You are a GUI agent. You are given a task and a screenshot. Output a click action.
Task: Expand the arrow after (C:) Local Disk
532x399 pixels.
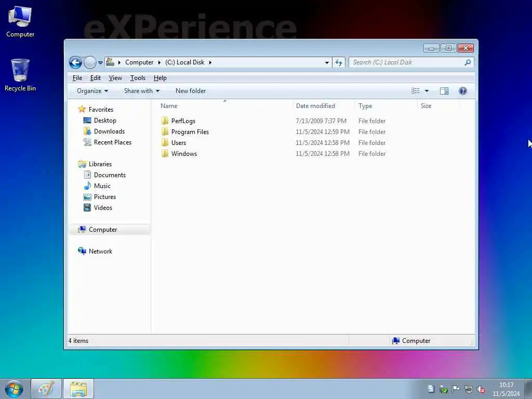point(210,62)
